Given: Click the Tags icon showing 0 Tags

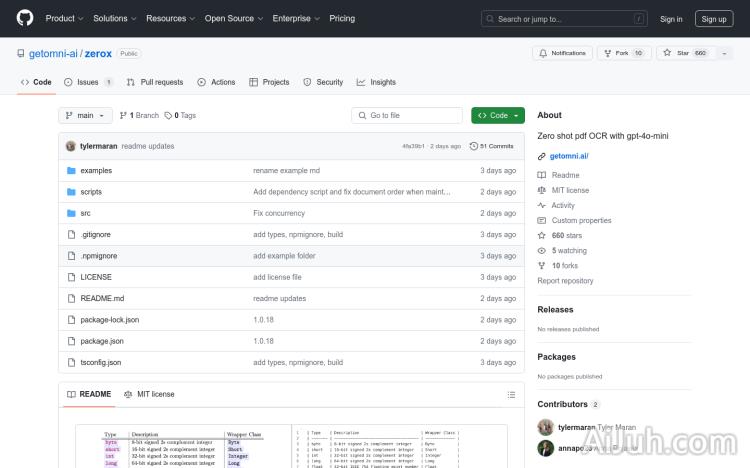Looking at the screenshot, I should tap(169, 116).
